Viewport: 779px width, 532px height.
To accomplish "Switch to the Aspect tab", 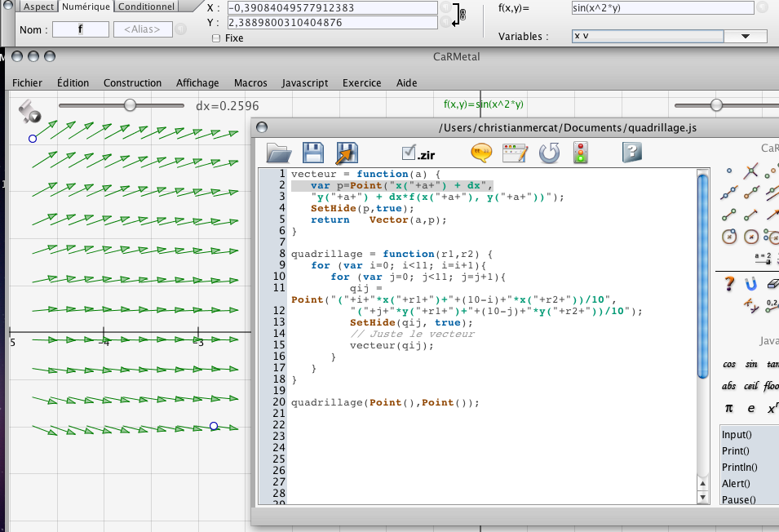I will point(38,7).
